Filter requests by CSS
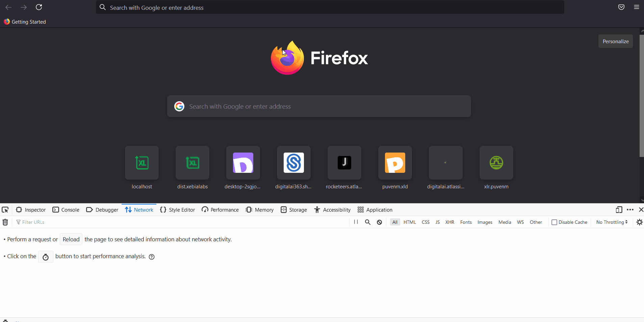 pyautogui.click(x=426, y=222)
